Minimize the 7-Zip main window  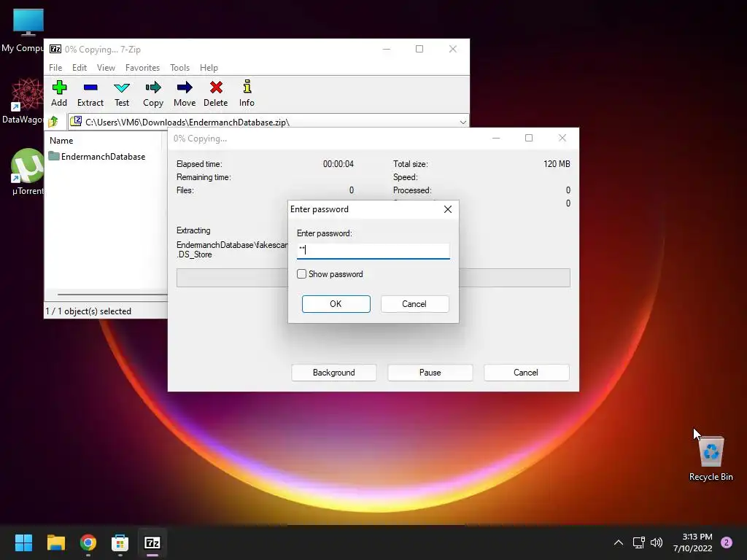click(x=387, y=49)
